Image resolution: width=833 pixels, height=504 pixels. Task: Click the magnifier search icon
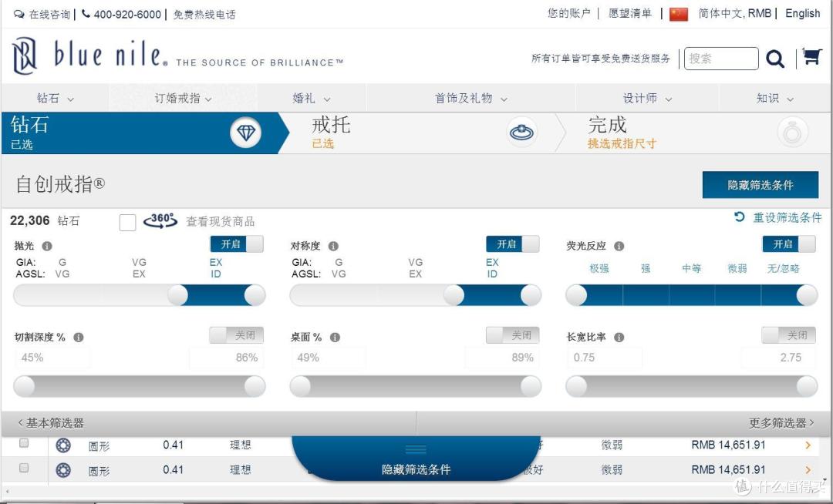pyautogui.click(x=775, y=59)
